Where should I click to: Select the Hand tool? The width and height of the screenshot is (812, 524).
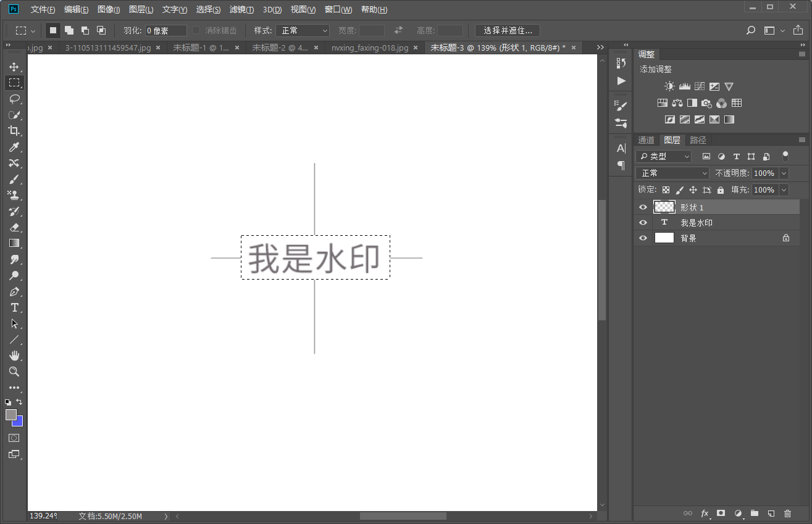tap(14, 356)
